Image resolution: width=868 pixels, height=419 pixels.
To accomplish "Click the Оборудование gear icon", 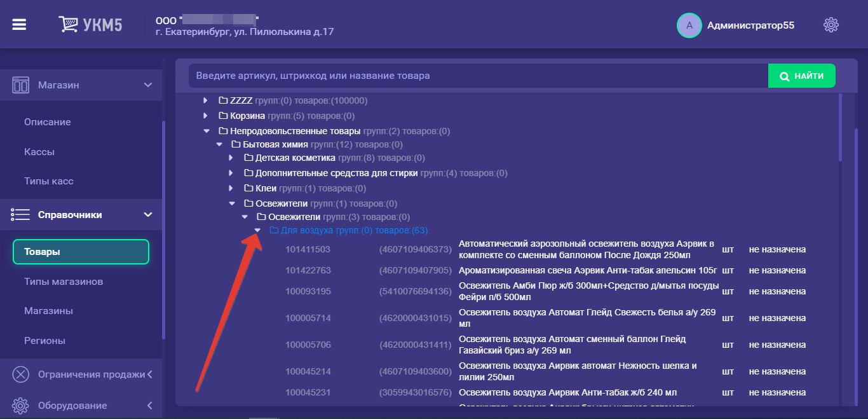I will click(x=21, y=406).
